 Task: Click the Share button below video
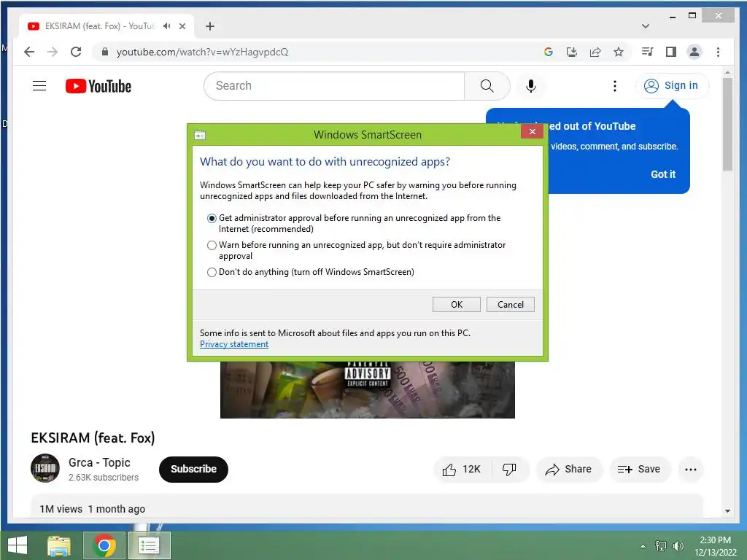[569, 470]
